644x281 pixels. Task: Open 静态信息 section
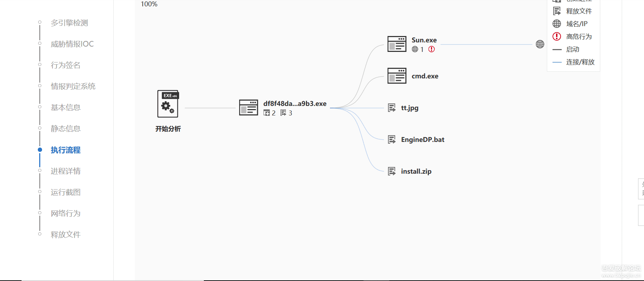coord(66,129)
